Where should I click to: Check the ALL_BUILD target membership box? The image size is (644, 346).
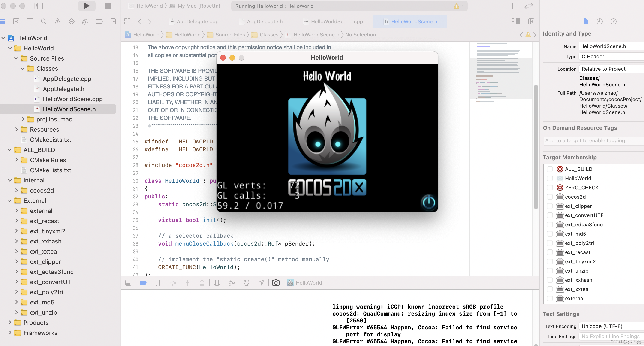click(550, 169)
